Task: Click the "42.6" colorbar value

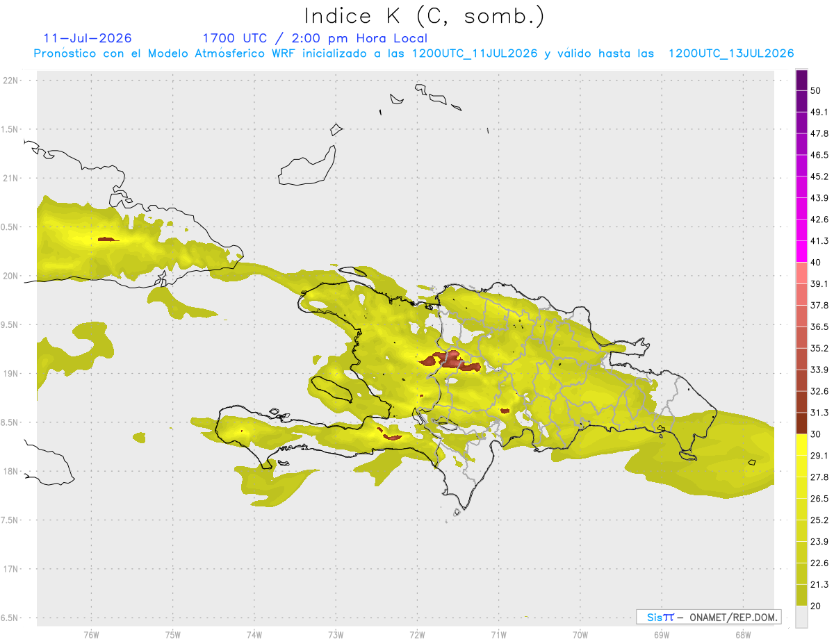Action: [819, 220]
